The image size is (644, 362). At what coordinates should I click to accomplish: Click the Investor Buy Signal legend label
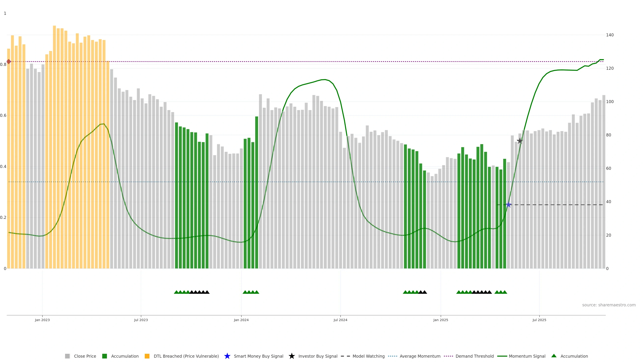coord(318,356)
